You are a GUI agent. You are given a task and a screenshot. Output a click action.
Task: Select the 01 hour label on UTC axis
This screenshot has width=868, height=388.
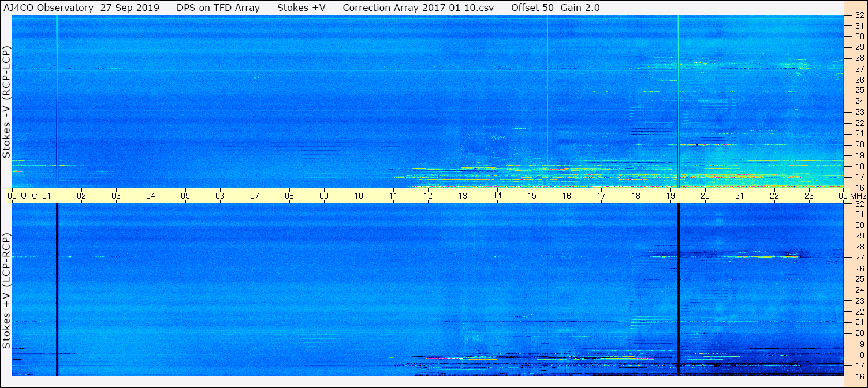point(47,196)
